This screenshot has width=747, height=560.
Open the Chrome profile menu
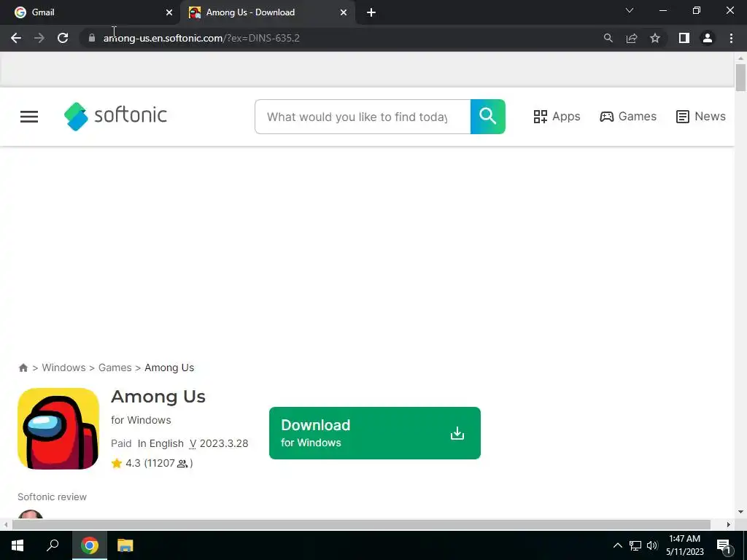[x=708, y=38]
